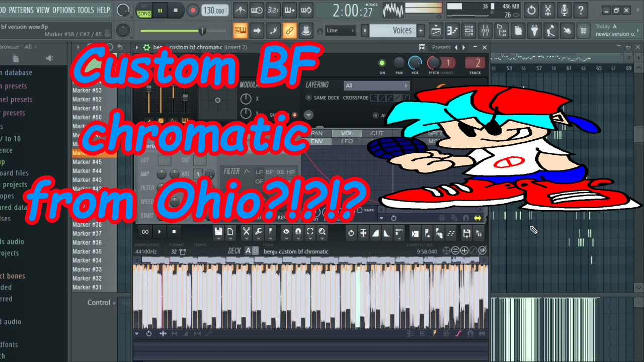Adjust the channel PAN knob
The height and width of the screenshot is (362, 644).
tap(399, 63)
